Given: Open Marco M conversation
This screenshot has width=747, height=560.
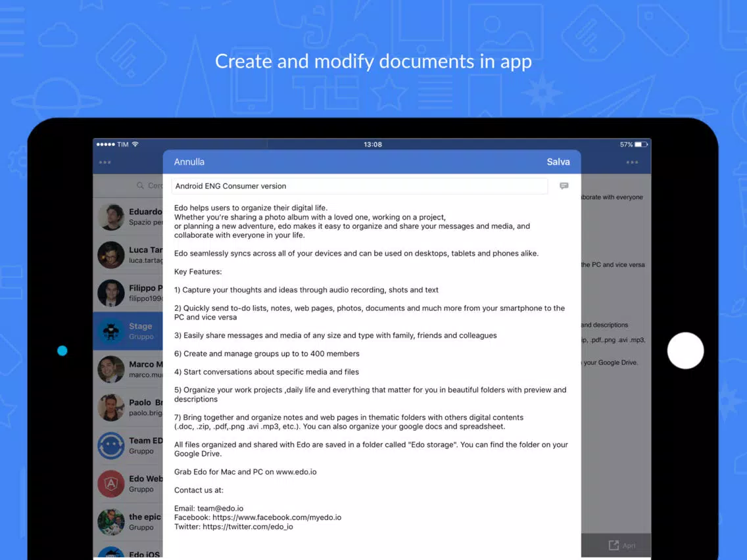Looking at the screenshot, I should coord(128,369).
